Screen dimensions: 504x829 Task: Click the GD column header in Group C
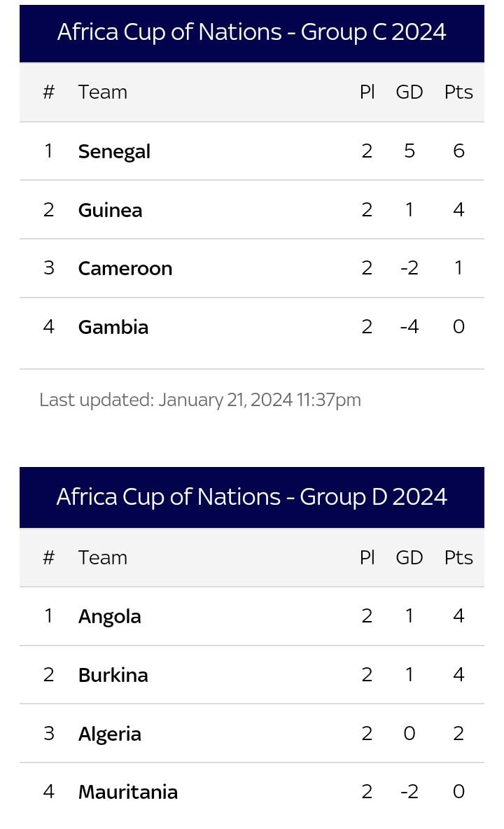click(x=409, y=92)
